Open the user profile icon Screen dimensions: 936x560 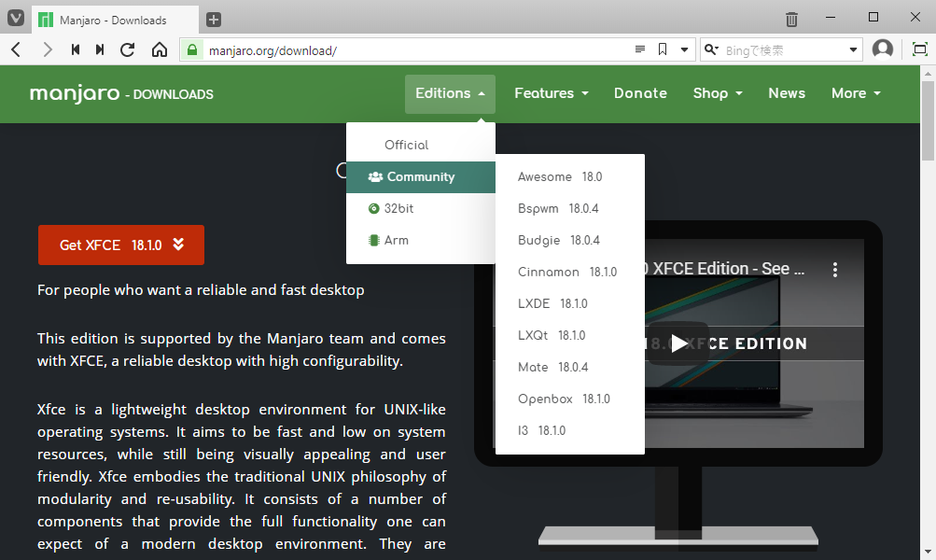(883, 49)
